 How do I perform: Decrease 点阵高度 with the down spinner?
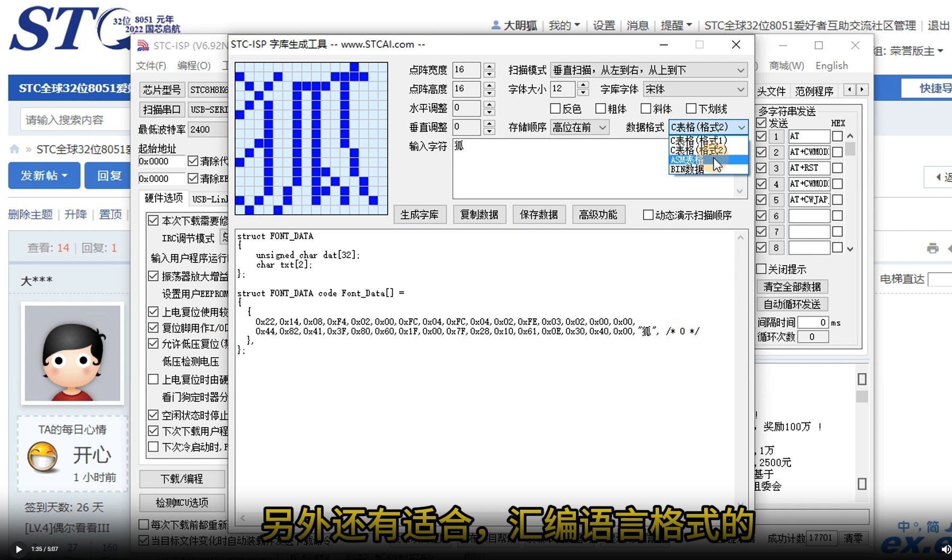(x=490, y=93)
